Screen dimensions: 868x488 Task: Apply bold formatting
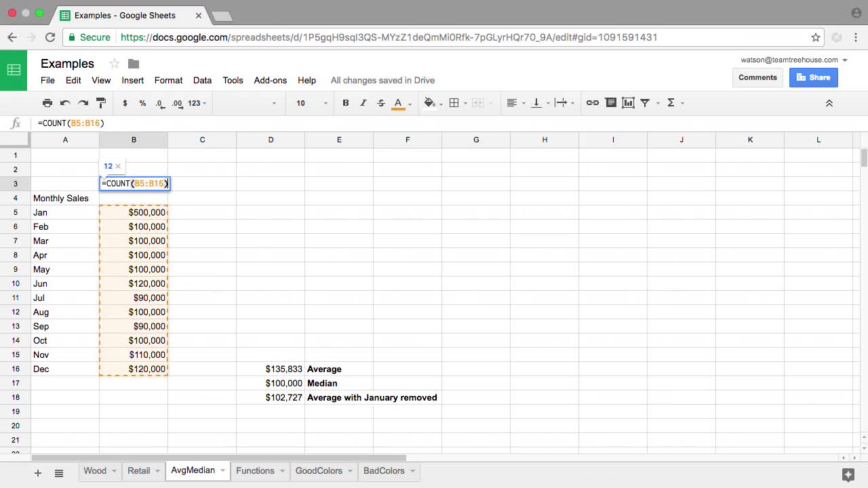click(x=345, y=103)
